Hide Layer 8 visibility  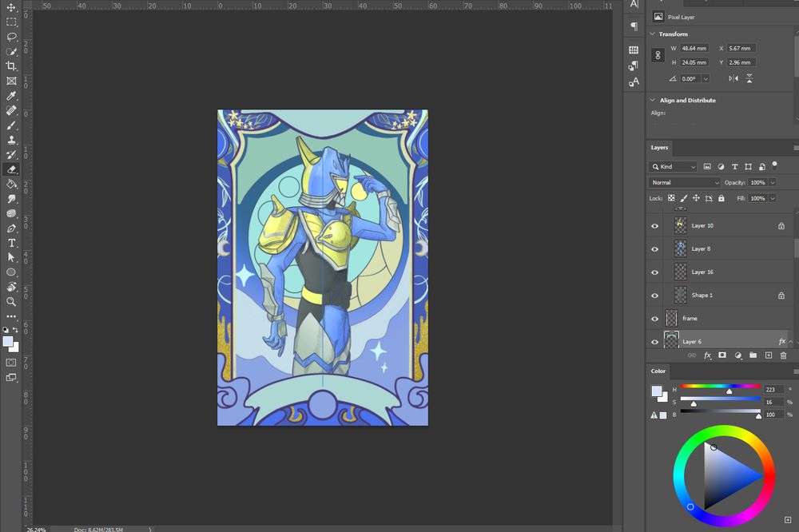[x=655, y=249]
